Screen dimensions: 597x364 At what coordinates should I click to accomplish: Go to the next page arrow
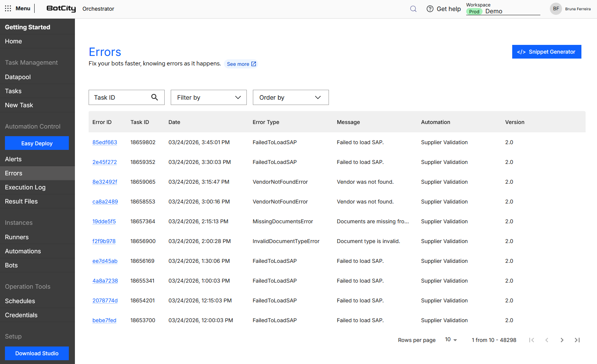(562, 340)
